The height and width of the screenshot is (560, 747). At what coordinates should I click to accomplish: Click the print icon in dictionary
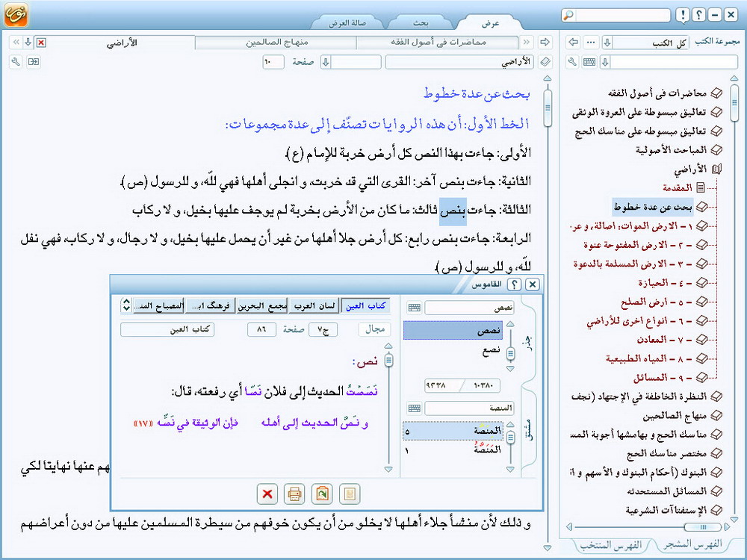[x=294, y=494]
